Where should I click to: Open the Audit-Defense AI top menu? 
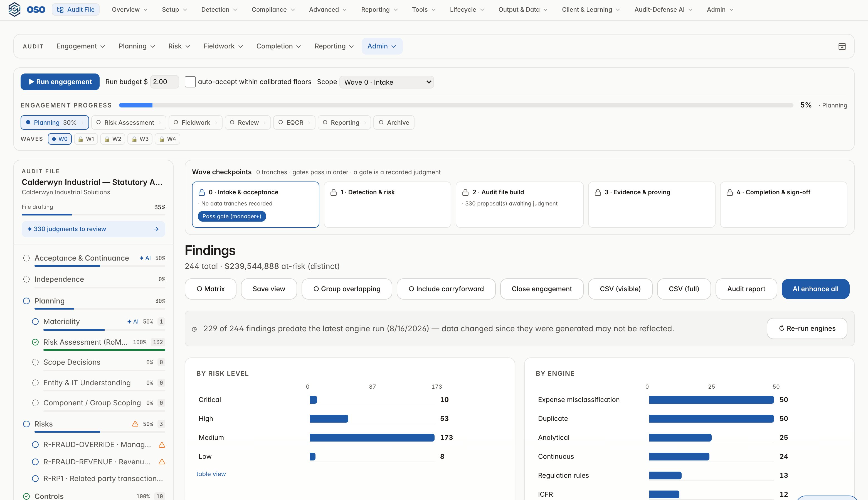coord(663,10)
